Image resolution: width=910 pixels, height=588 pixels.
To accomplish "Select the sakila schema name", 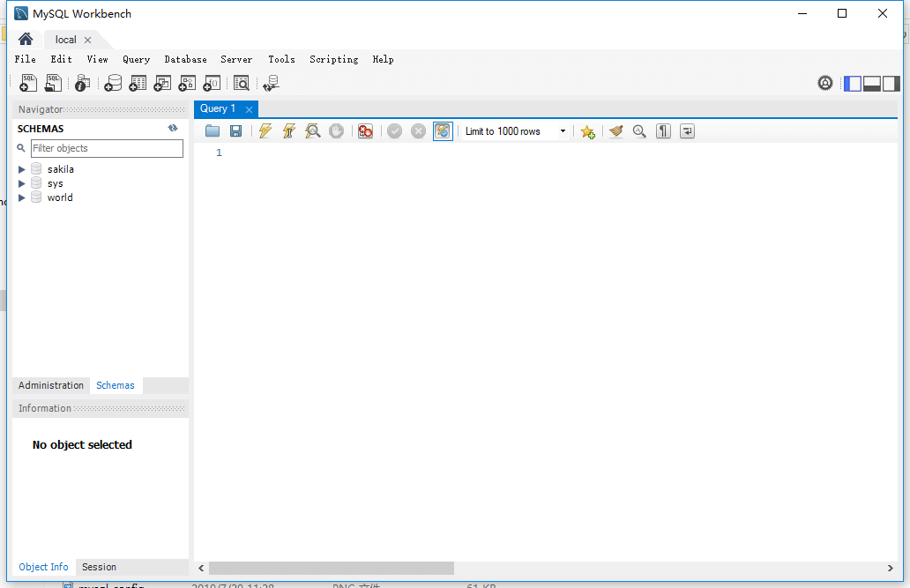I will click(60, 169).
